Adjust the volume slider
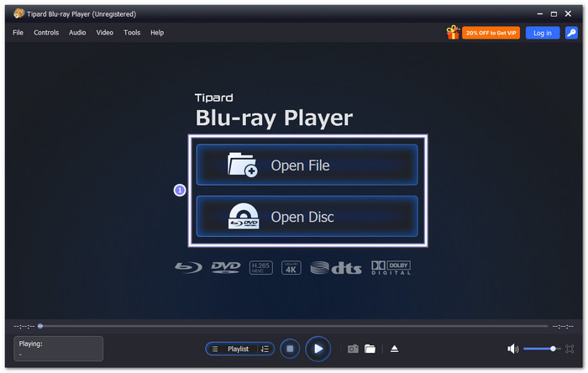Image resolution: width=588 pixels, height=373 pixels. click(542, 349)
